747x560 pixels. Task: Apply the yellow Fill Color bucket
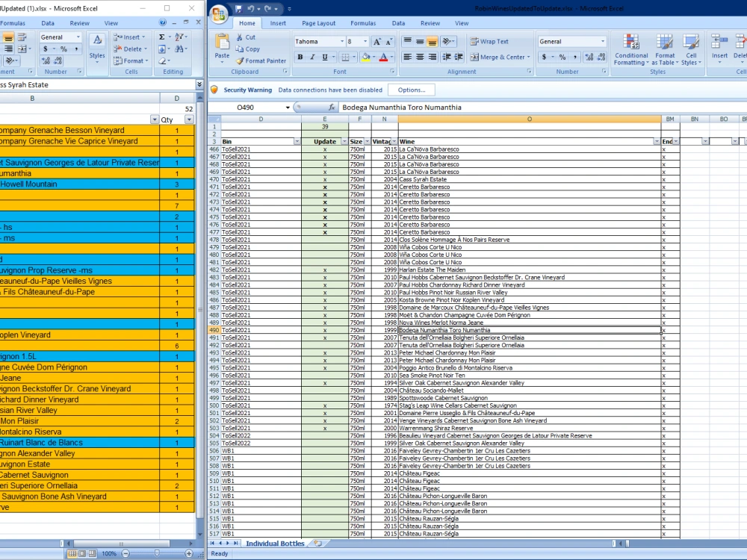pos(365,57)
